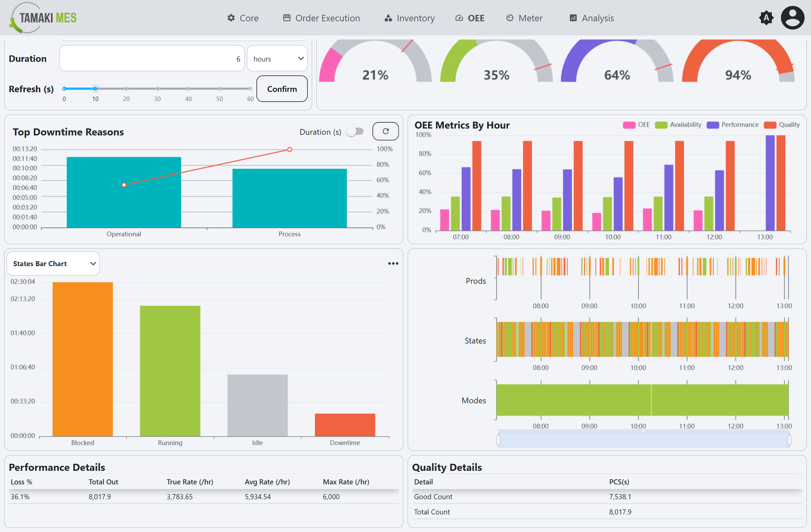Image resolution: width=811 pixels, height=532 pixels.
Task: Click the Total Out value 8,017.9
Action: tap(100, 497)
